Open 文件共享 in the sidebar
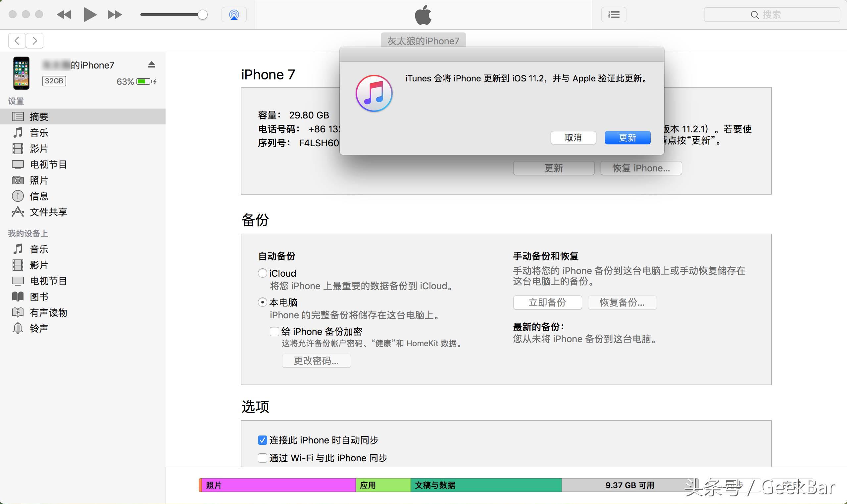Screen dimensions: 847x504 tap(49, 212)
